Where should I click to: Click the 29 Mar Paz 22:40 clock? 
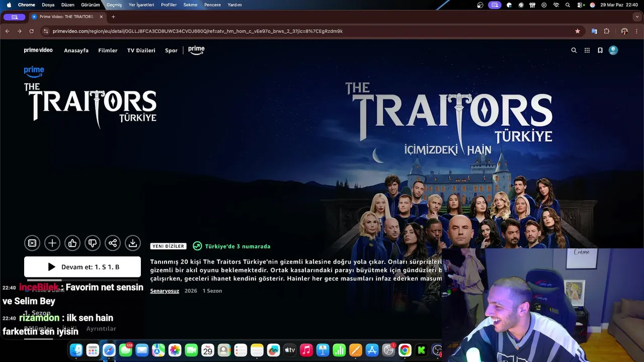619,5
